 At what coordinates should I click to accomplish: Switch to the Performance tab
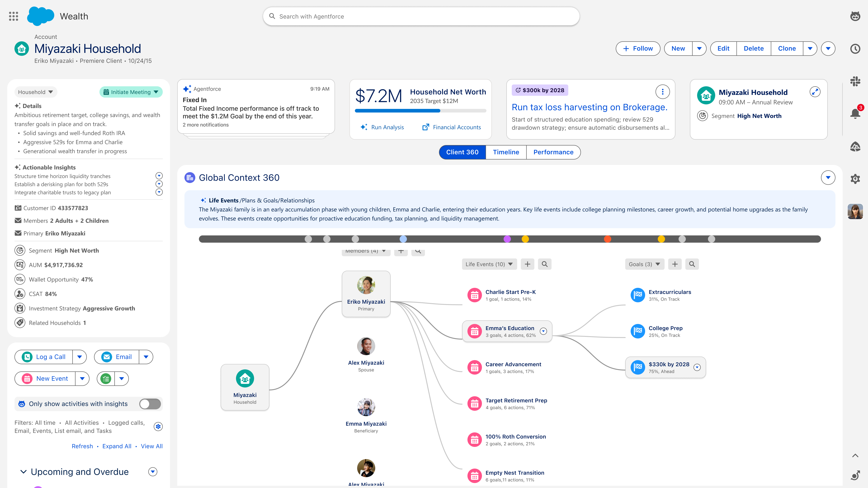[553, 152]
